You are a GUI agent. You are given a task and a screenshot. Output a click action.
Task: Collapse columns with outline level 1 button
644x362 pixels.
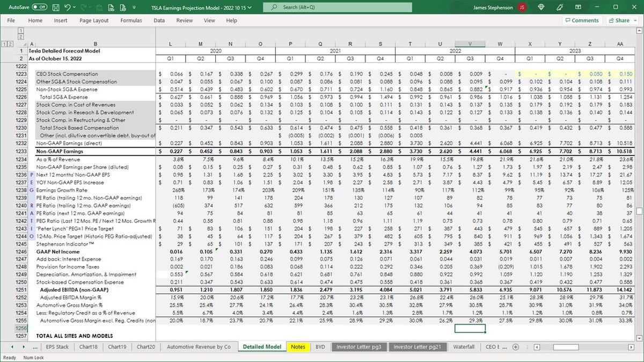pos(21,31)
